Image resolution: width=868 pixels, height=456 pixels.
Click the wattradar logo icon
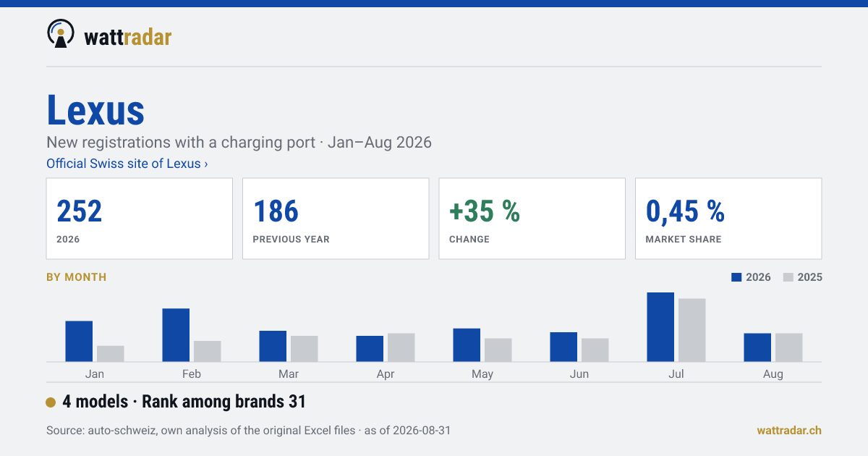pos(61,34)
